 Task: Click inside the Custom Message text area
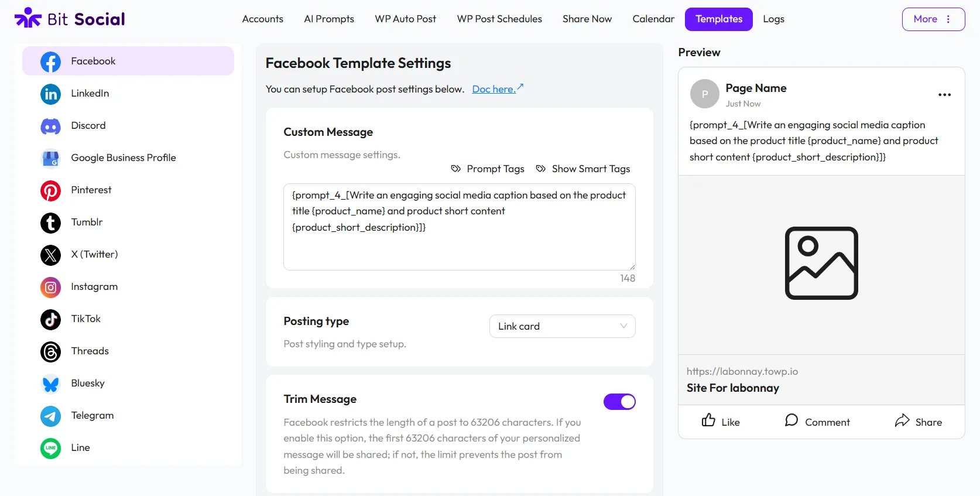click(x=460, y=227)
